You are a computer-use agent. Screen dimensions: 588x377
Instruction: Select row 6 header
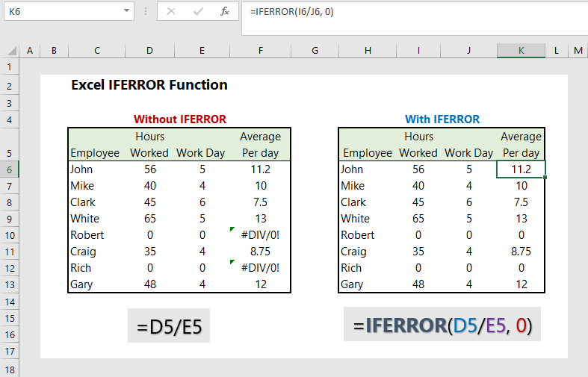pos(10,169)
